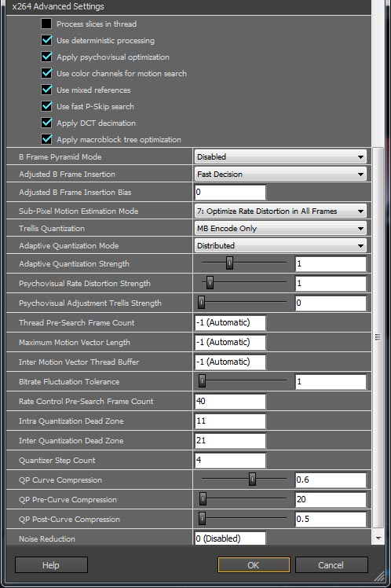Click Maximum Motion Vector Length field
The height and width of the screenshot is (588, 391).
click(230, 342)
